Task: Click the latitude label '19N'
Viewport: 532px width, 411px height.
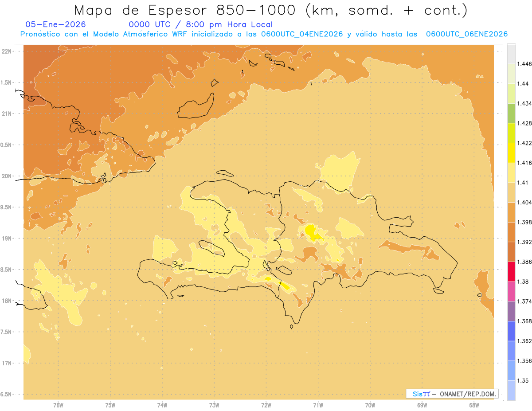Action: tap(7, 238)
